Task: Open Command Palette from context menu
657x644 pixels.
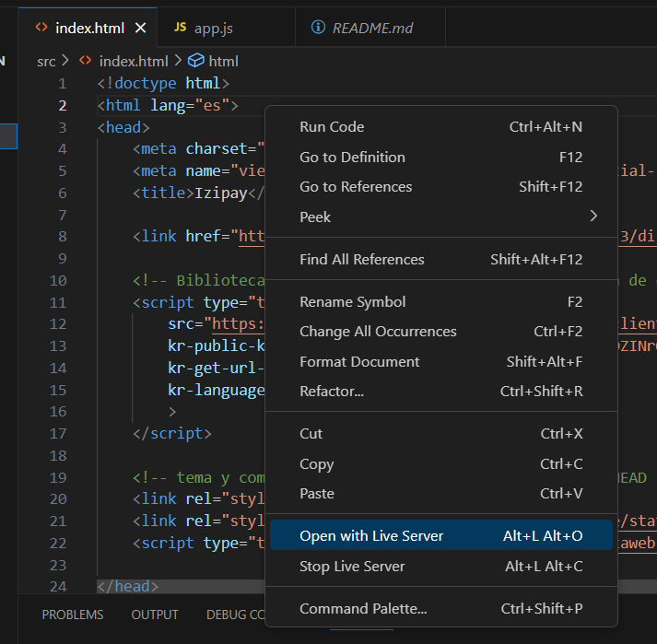Action: coord(363,609)
